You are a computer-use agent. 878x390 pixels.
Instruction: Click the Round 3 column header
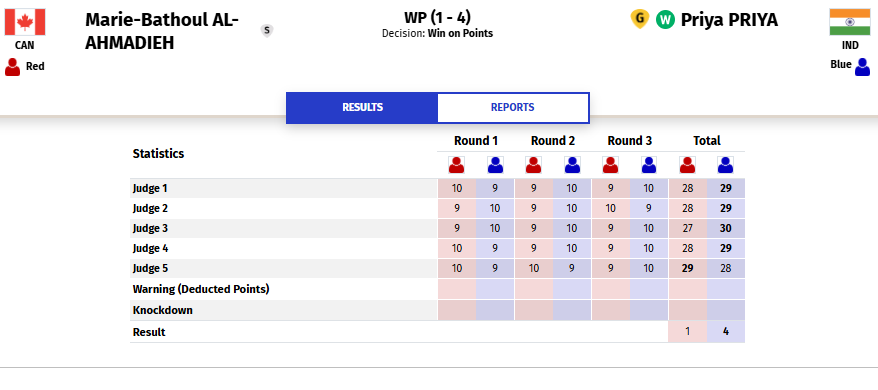pos(629,141)
